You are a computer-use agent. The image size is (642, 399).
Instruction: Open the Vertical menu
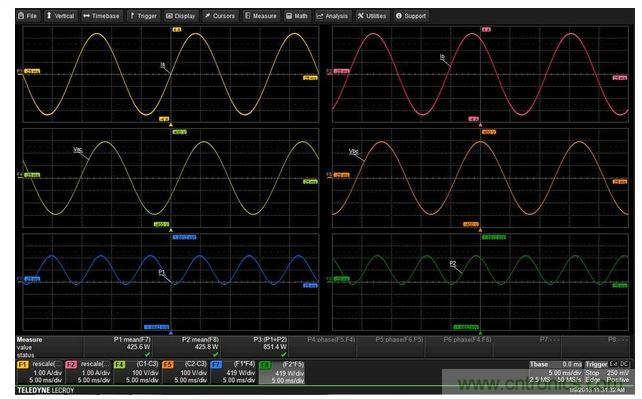pyautogui.click(x=60, y=16)
